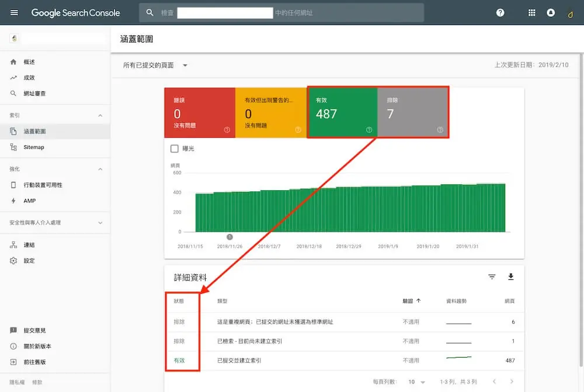Open help tooltip on 有效 card
This screenshot has width=584, height=392.
pyautogui.click(x=369, y=130)
